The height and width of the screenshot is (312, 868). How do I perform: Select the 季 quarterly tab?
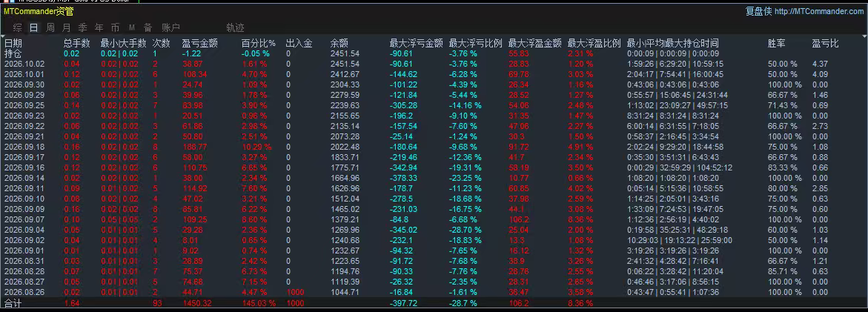coord(82,27)
